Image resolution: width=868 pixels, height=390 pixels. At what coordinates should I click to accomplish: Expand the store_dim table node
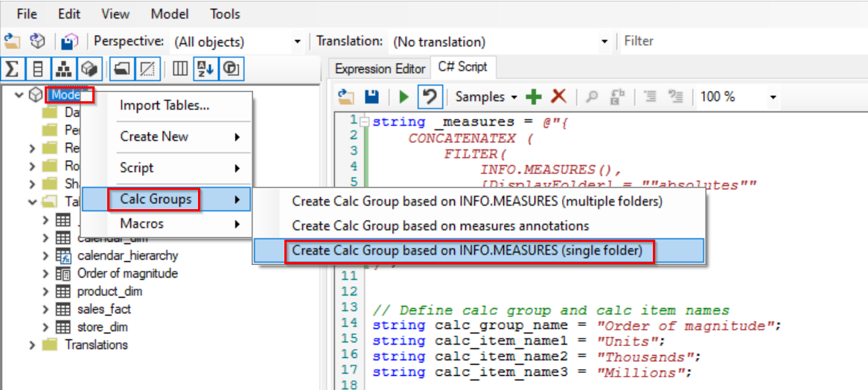pos(46,327)
